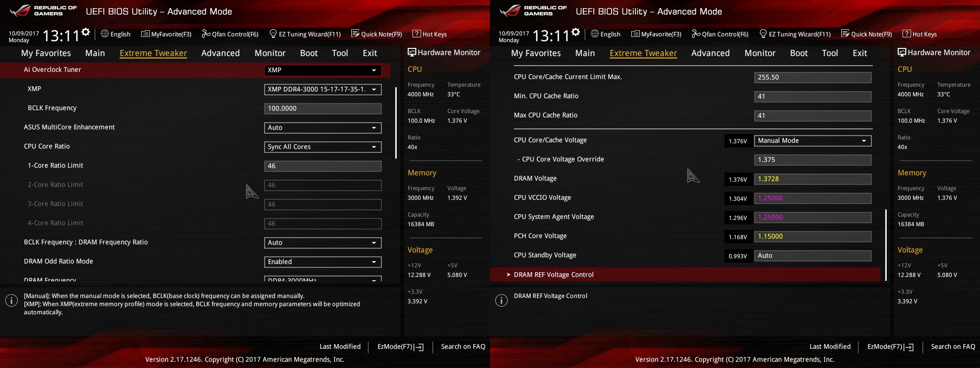Select the Exit tab in the left window
Viewport: 980px width, 368px height.
click(x=370, y=53)
